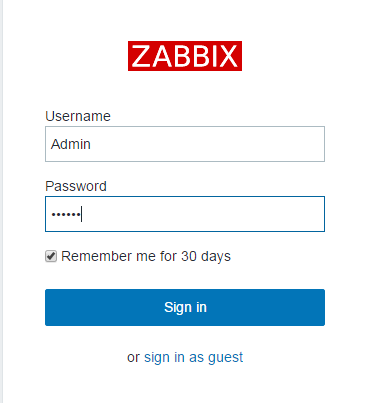Place cursor on the 'Admin' text
Viewport: 367px width, 403px height.
coord(71,144)
